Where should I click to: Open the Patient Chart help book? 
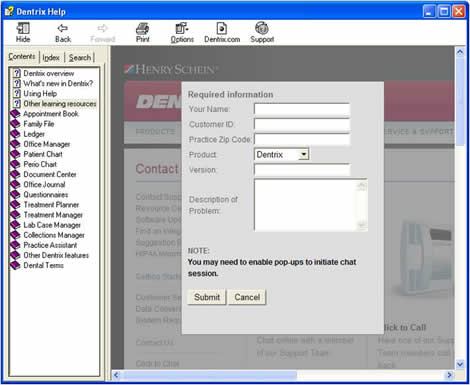[x=43, y=154]
